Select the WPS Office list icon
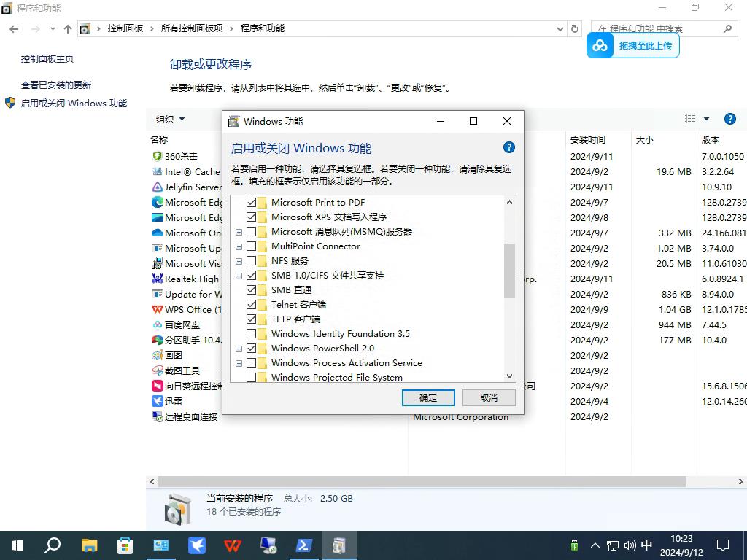Image resolution: width=747 pixels, height=560 pixels. [158, 309]
